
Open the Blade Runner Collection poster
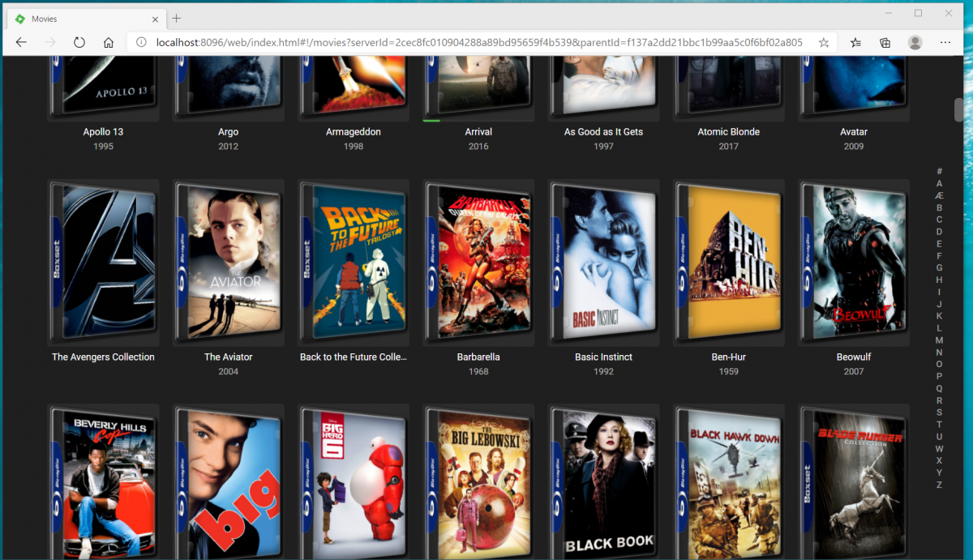coord(854,483)
